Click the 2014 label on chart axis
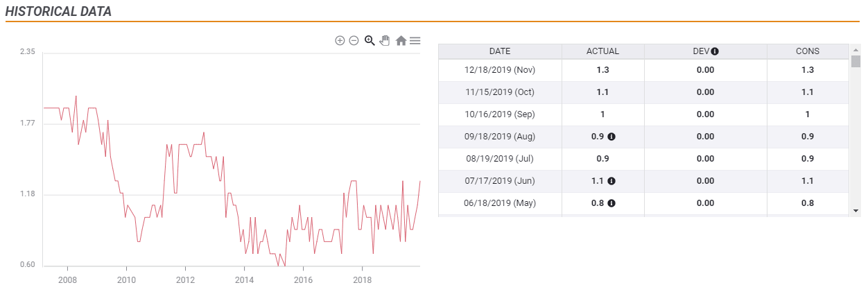 click(x=245, y=279)
